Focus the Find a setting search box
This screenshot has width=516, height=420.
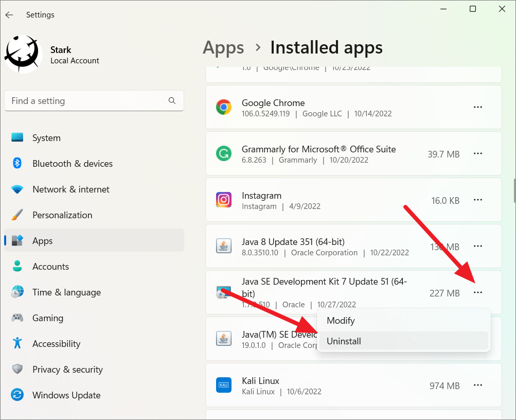pyautogui.click(x=94, y=101)
